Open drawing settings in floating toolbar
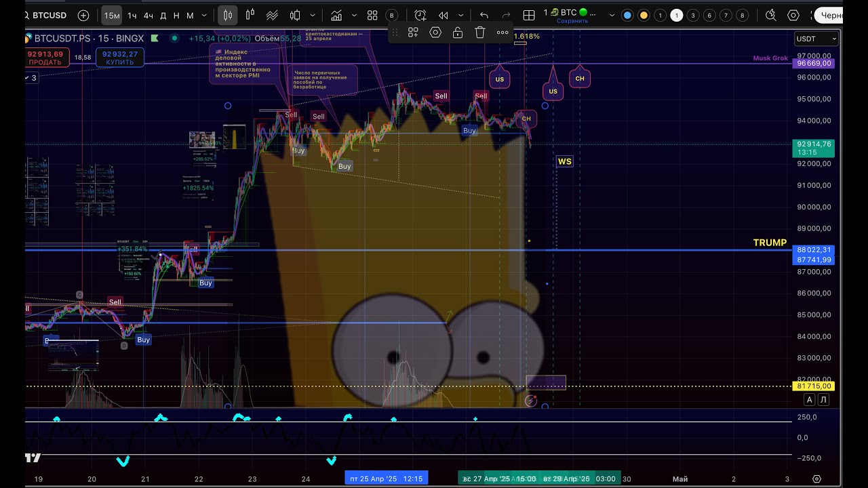 coord(435,32)
